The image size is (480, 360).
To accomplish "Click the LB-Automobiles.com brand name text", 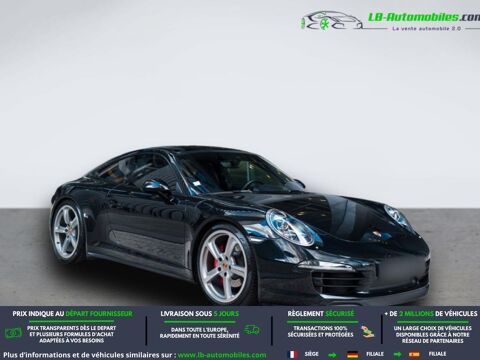I will pos(424,17).
